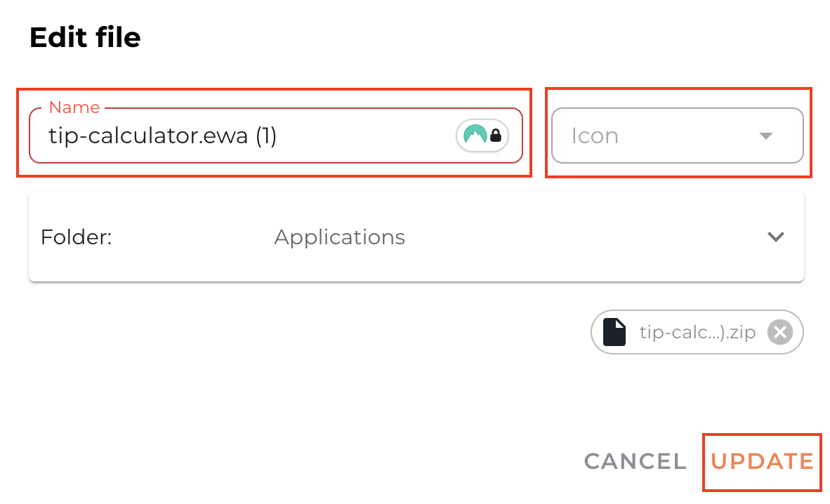Remove the tip-calc zip attachment chip
Viewport: 830px width, 504px height.
pyautogui.click(x=779, y=332)
